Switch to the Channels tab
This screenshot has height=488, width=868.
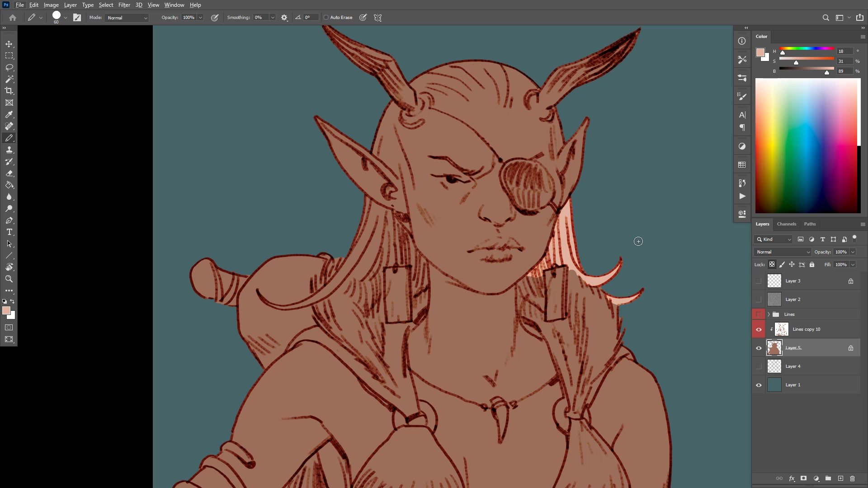click(786, 224)
